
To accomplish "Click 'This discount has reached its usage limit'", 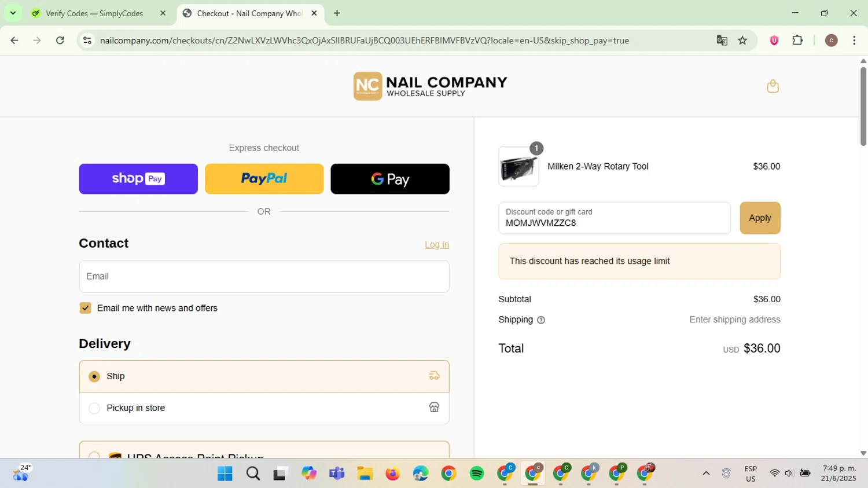I will point(590,261).
